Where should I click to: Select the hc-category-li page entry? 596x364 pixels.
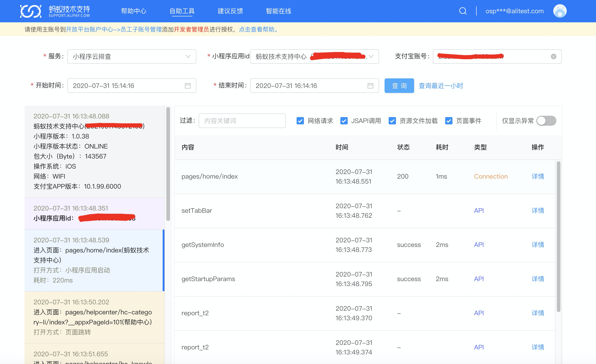(95, 317)
